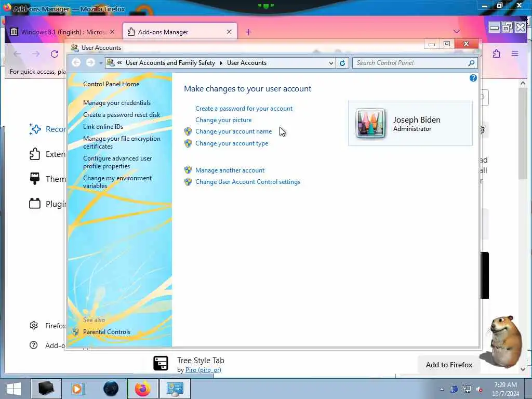Screen dimensions: 532x399
Task: Click Create a password for your account
Action: pos(244,109)
